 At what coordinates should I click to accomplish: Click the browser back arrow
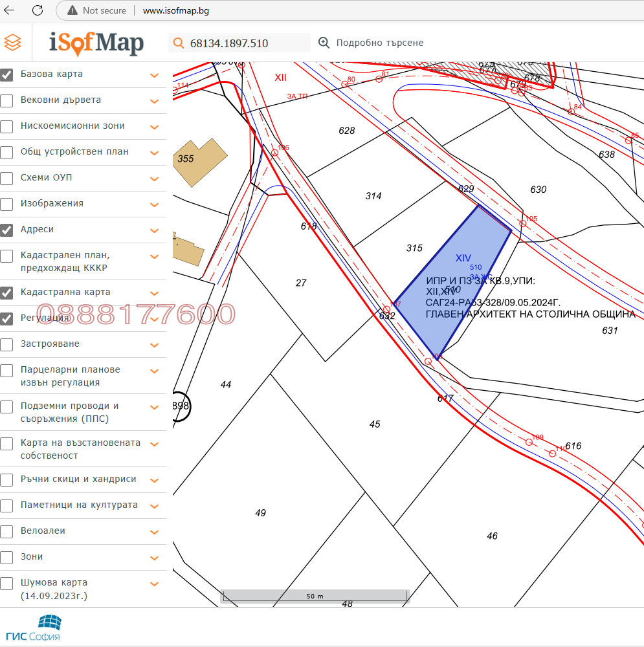[13, 10]
